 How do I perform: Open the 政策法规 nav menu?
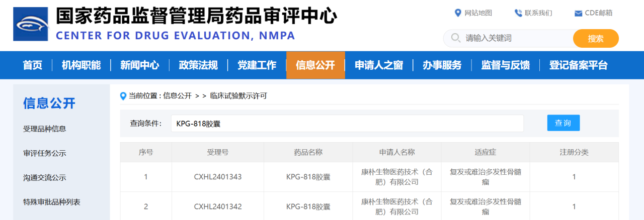pyautogui.click(x=198, y=65)
